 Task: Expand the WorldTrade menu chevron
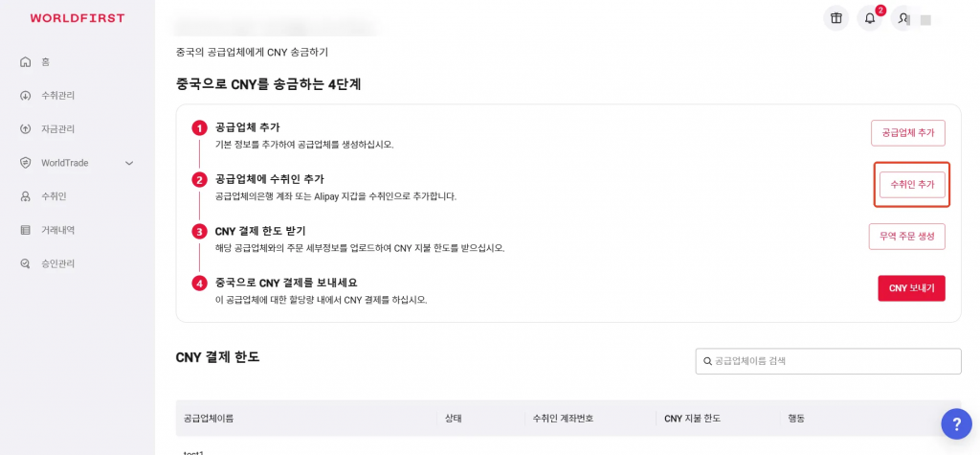tap(129, 164)
